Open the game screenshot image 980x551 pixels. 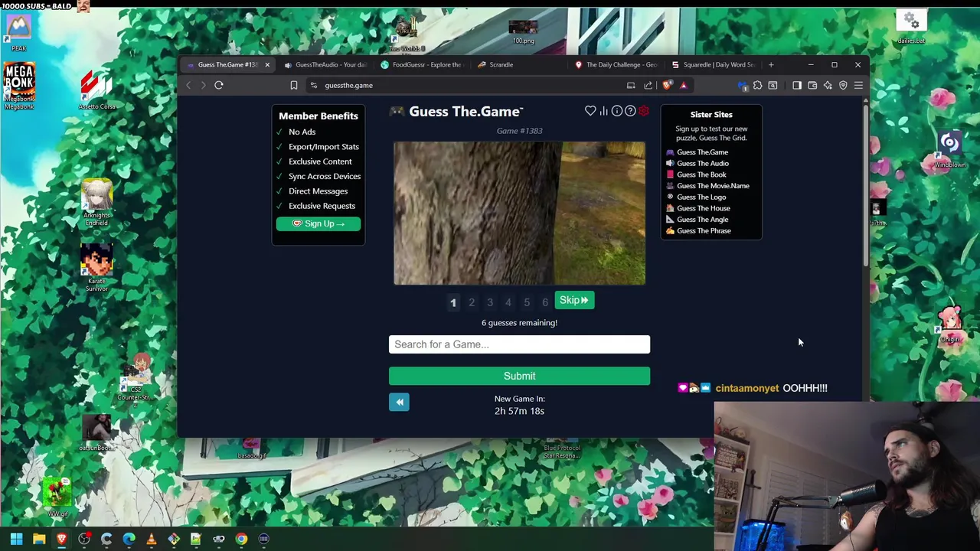(519, 213)
